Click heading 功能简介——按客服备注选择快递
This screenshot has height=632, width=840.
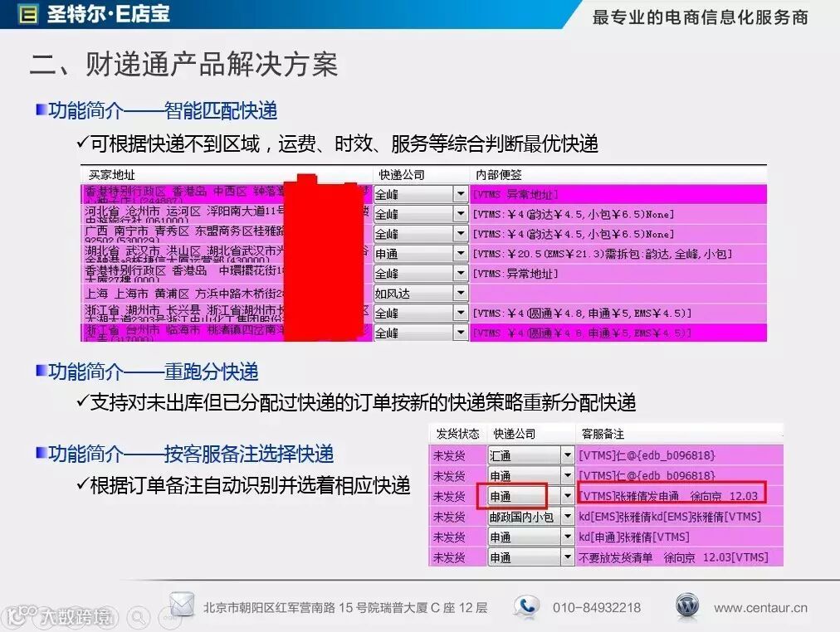[191, 454]
